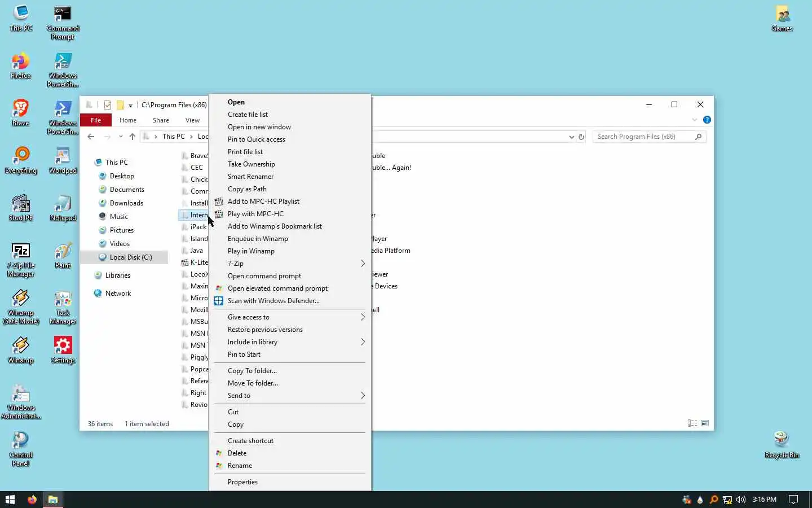
Task: Switch to the Home ribbon tab
Action: pos(128,120)
